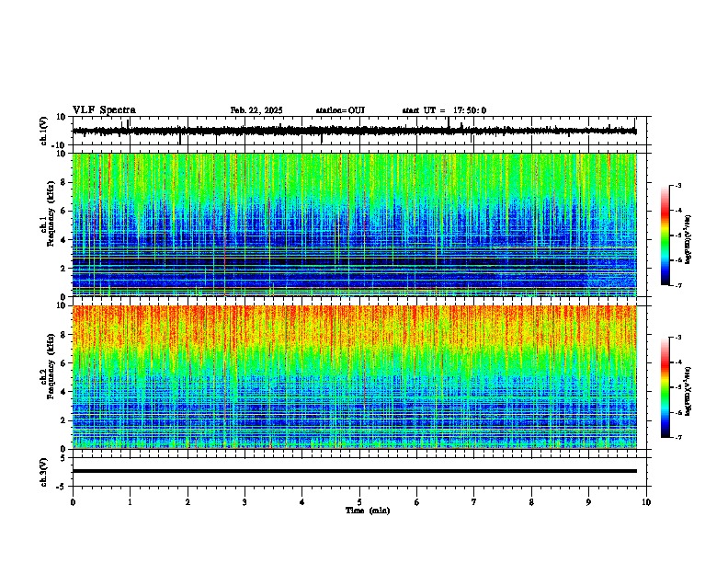The height and width of the screenshot is (563, 728).
Task: Click the "start UT = 17:50:0" header text
Action: [x=444, y=110]
